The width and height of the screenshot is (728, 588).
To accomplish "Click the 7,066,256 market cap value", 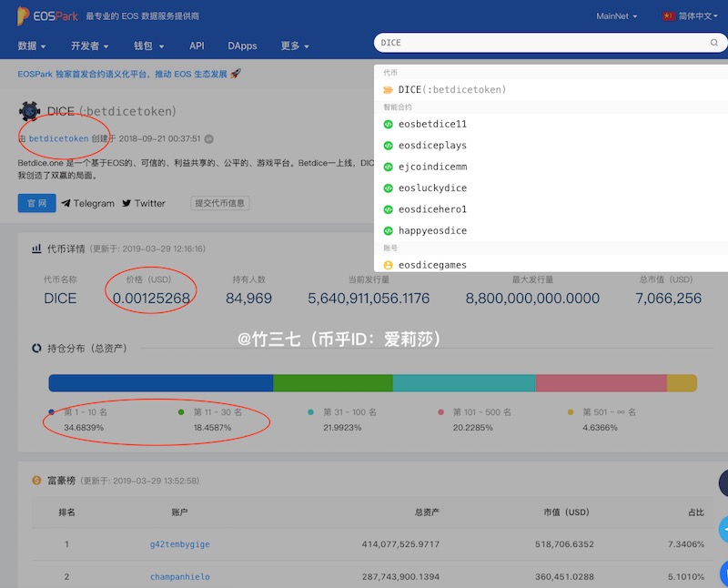I will pyautogui.click(x=668, y=299).
